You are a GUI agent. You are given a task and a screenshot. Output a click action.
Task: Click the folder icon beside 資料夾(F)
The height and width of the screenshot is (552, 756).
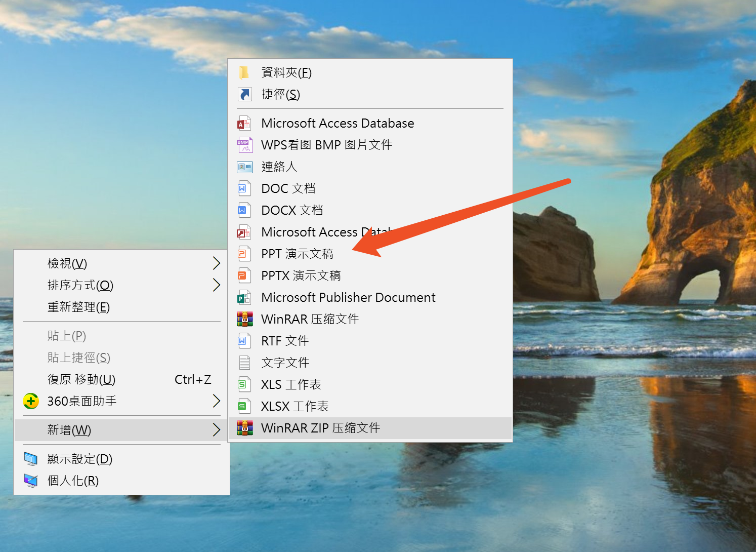[244, 73]
